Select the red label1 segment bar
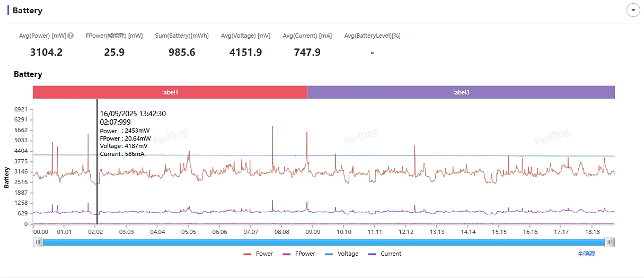Screen dimensions: 644x278 (170, 92)
